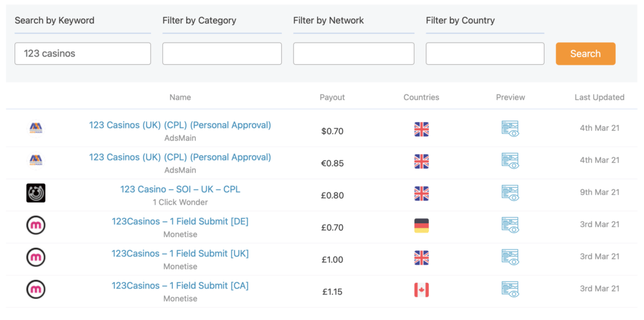Click the keyword search box containing 123 casinos
This screenshot has height=320, width=644.
tap(82, 53)
